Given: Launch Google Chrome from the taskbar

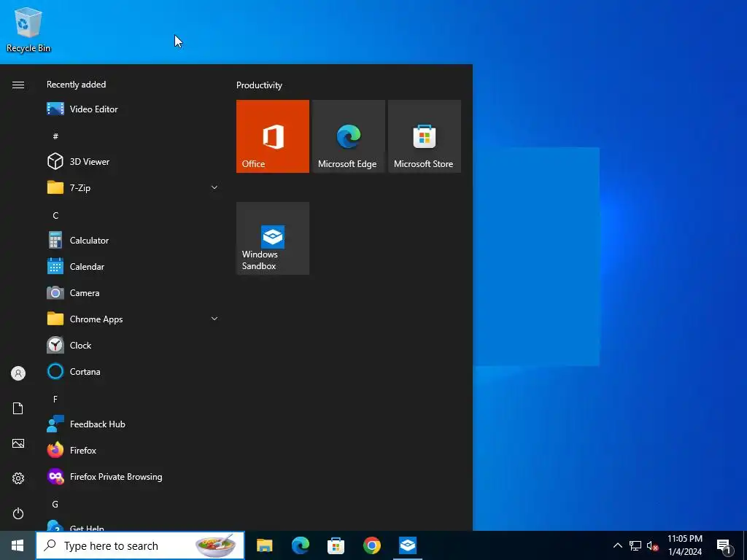Looking at the screenshot, I should (372, 545).
